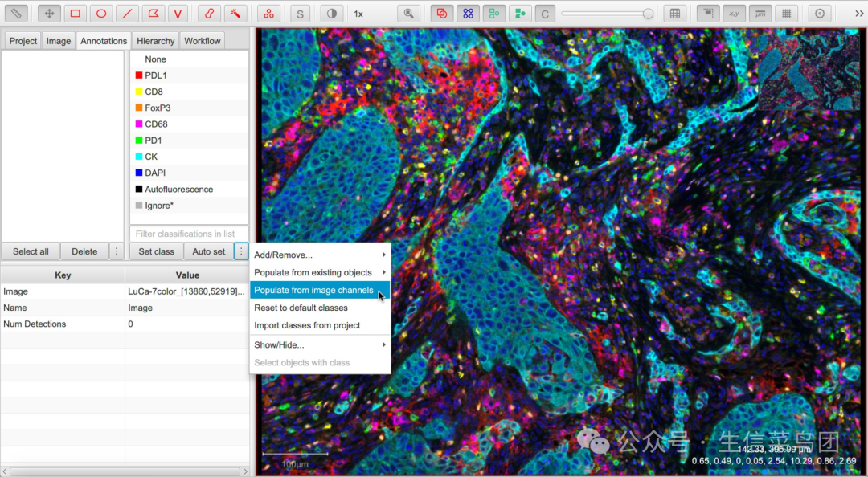Expand the Show/Hide... submenu
This screenshot has width=868, height=477.
[x=320, y=344]
